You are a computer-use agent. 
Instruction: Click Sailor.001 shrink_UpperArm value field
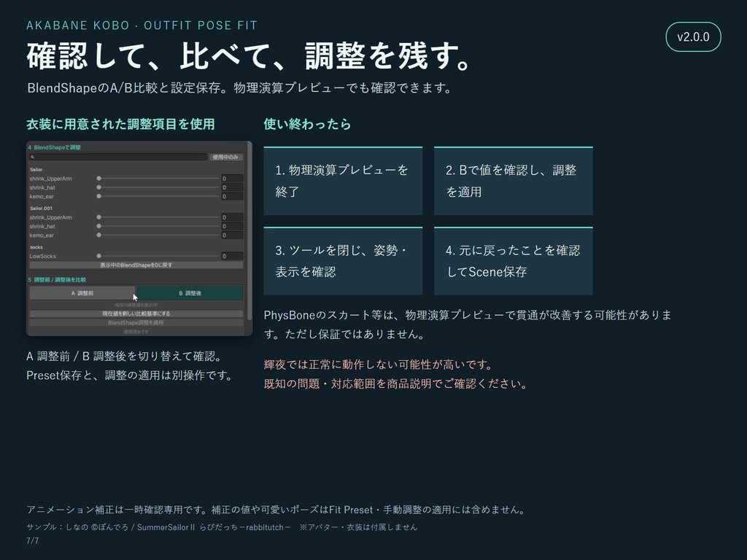point(232,217)
